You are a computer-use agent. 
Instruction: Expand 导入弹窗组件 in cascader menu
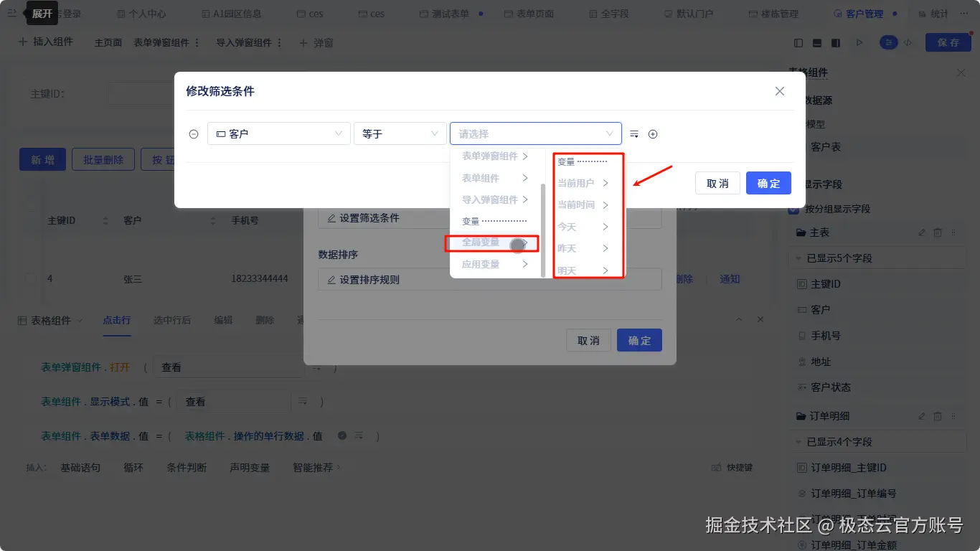[495, 199]
